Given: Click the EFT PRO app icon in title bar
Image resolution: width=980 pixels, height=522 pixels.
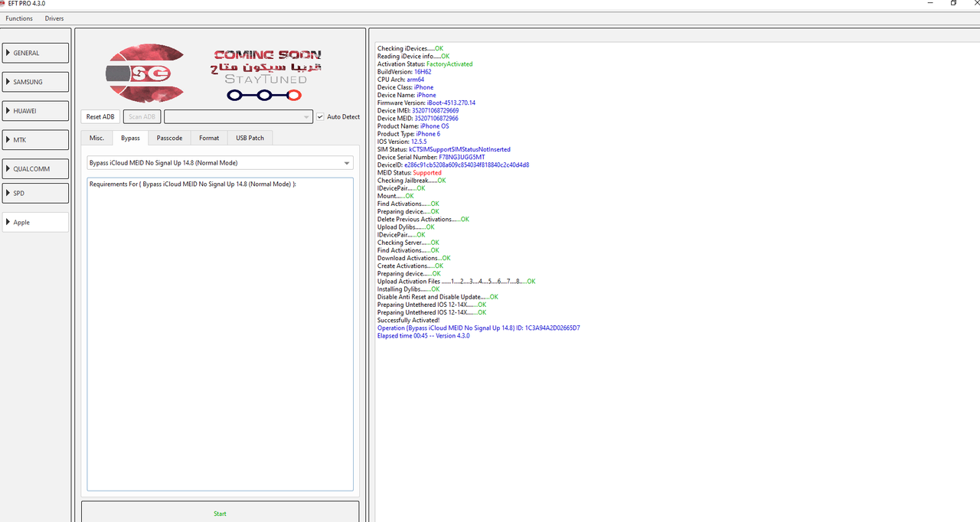Looking at the screenshot, I should tap(3, 3).
